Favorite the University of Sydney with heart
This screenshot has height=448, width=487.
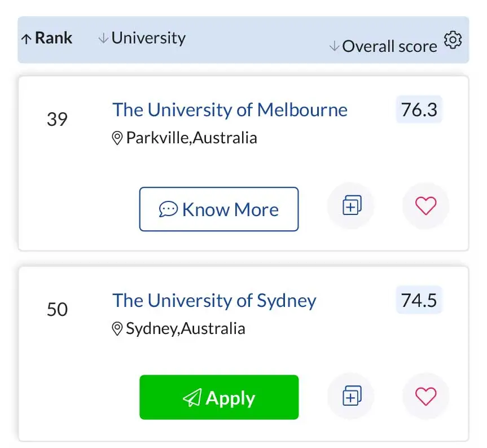tap(426, 396)
